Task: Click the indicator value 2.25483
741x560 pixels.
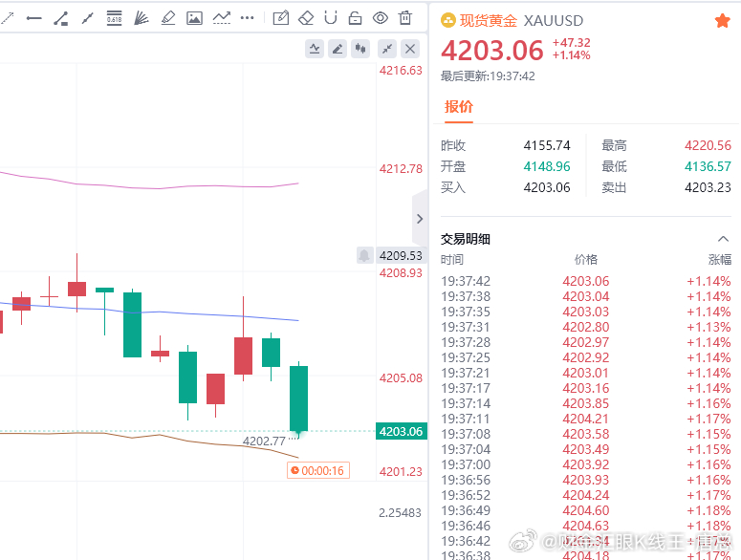Action: pyautogui.click(x=400, y=513)
